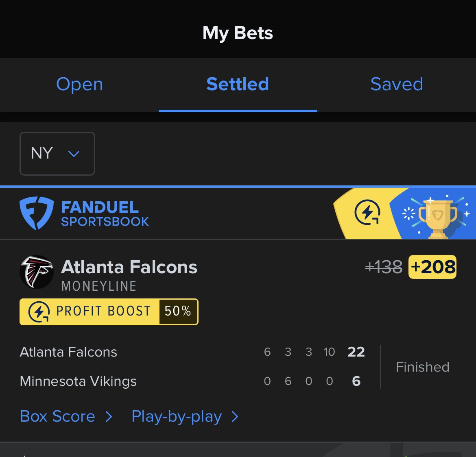Select the Settled bets tab

(x=238, y=85)
